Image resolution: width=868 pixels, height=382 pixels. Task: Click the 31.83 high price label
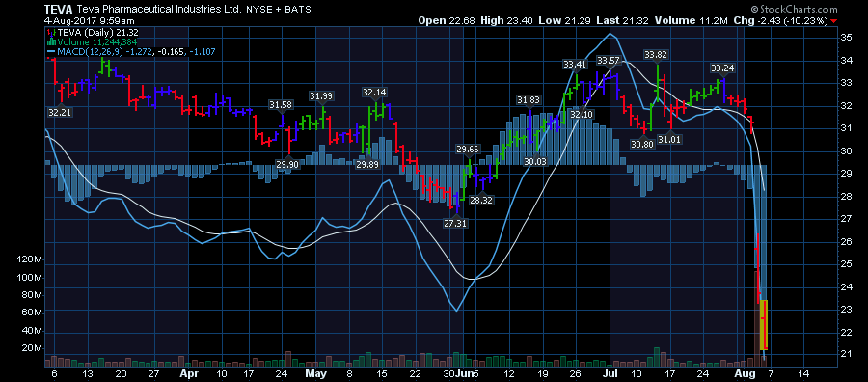pyautogui.click(x=529, y=100)
